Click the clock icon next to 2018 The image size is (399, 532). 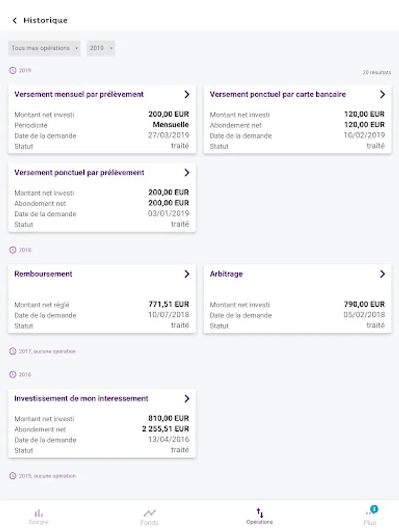point(12,250)
